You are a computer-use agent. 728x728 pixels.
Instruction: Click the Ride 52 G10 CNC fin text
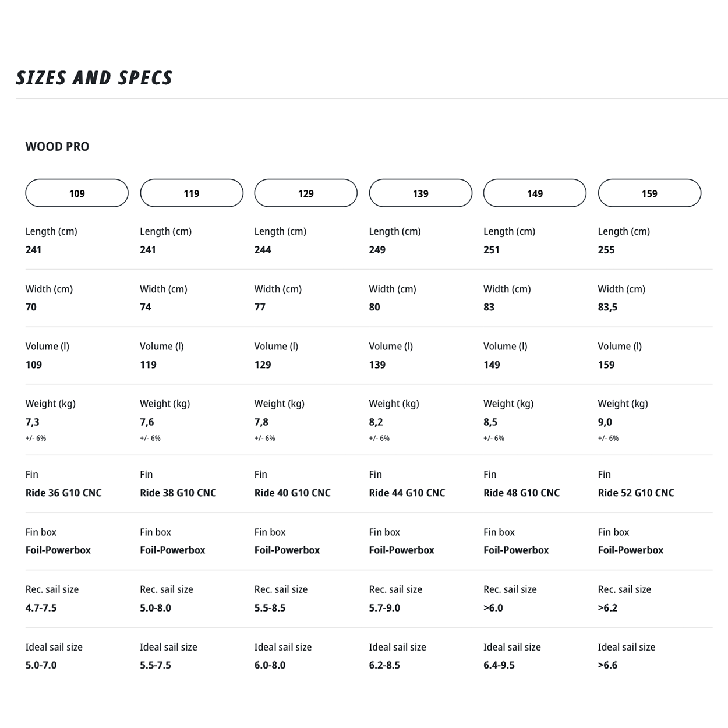(x=636, y=493)
